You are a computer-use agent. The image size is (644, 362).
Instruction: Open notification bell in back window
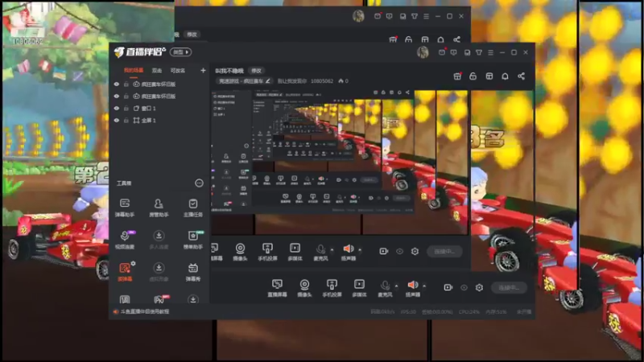(440, 39)
